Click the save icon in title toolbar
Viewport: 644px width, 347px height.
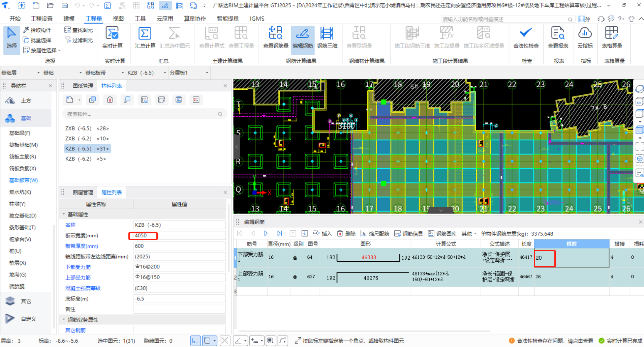pos(65,5)
